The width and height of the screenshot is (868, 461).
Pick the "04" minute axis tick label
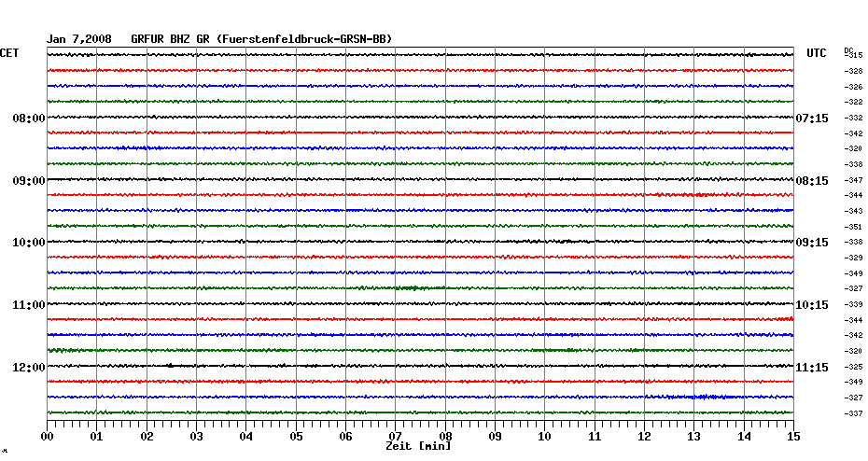[x=246, y=437]
